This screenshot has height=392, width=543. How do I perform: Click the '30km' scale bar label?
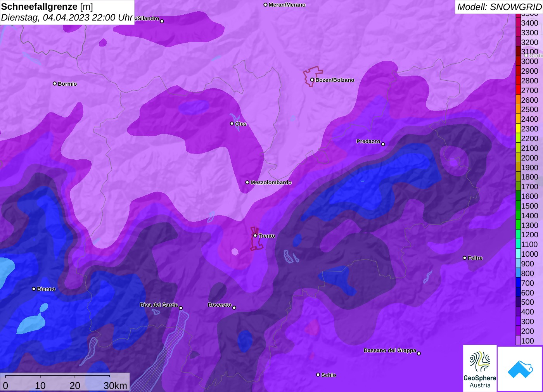[x=115, y=385]
